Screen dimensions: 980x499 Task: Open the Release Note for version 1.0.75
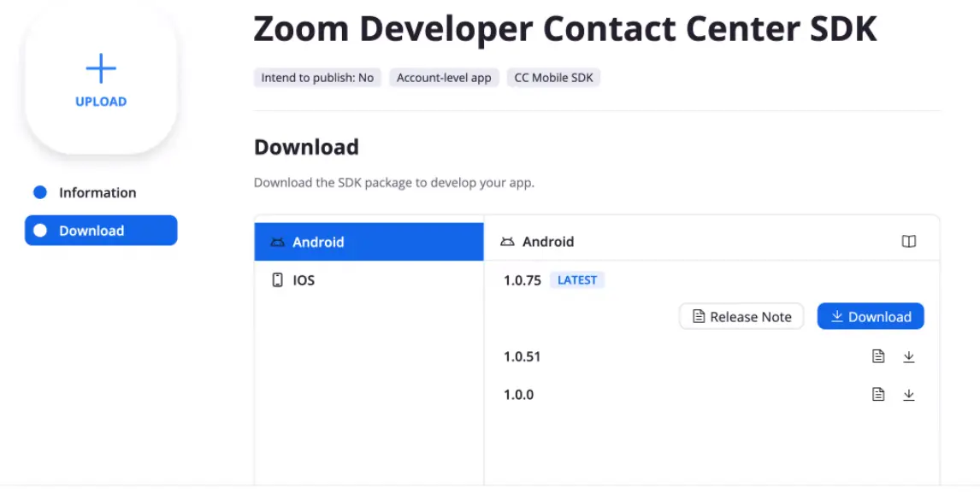click(741, 316)
